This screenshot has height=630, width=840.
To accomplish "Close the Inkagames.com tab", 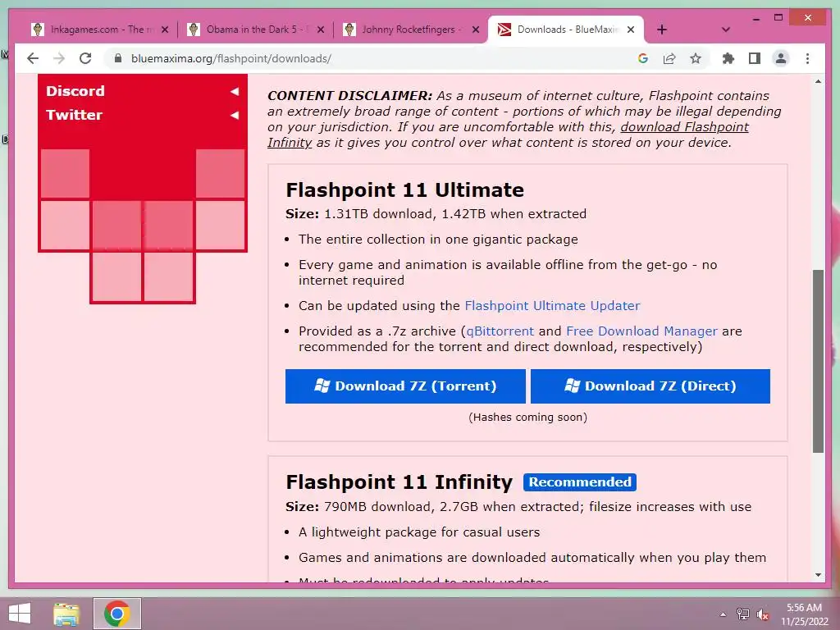I will click(x=165, y=30).
